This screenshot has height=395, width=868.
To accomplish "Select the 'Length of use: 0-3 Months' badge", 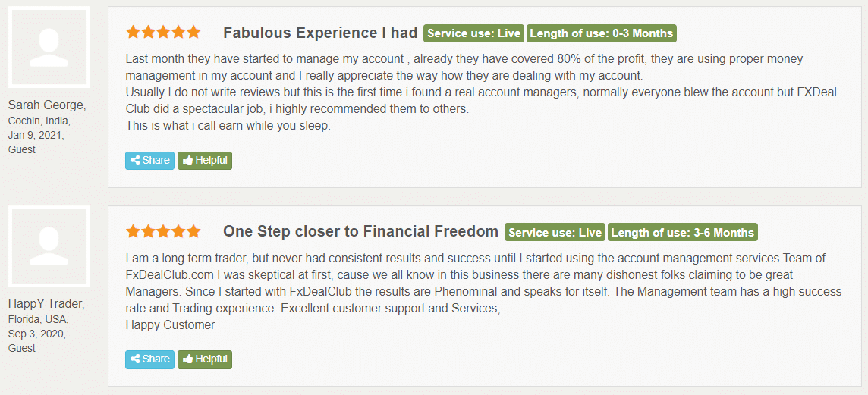I will [x=601, y=33].
